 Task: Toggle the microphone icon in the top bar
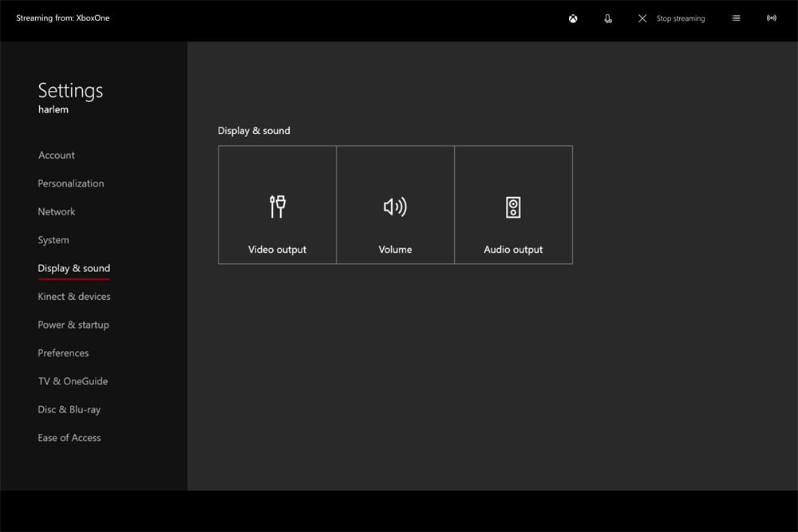(x=608, y=18)
